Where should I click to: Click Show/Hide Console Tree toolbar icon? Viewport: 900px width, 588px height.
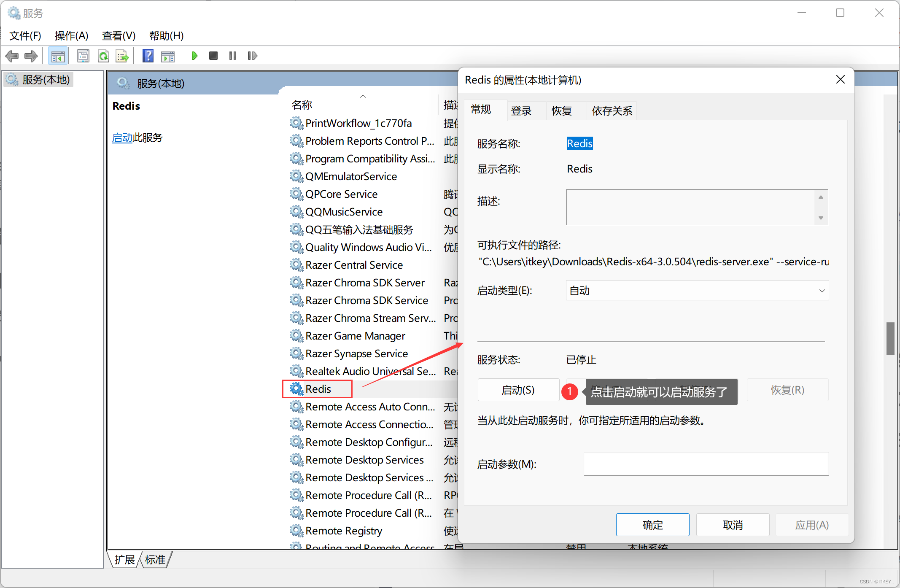point(58,56)
